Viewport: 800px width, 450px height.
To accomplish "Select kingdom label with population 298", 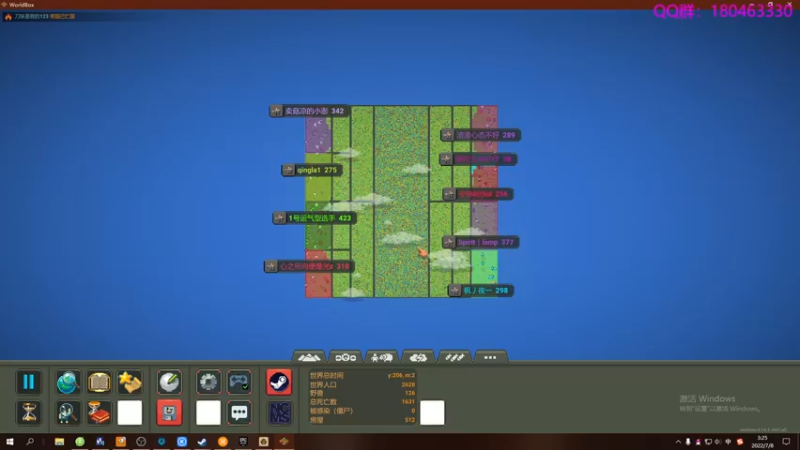I will (480, 290).
